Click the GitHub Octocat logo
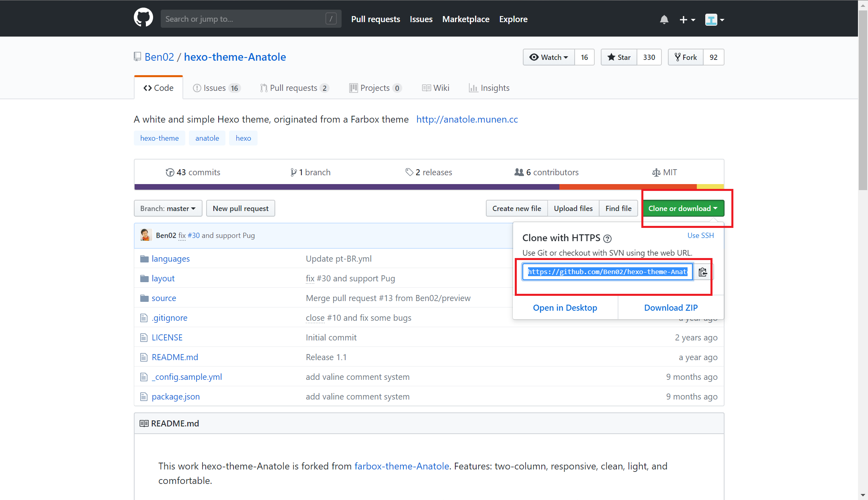 143,18
